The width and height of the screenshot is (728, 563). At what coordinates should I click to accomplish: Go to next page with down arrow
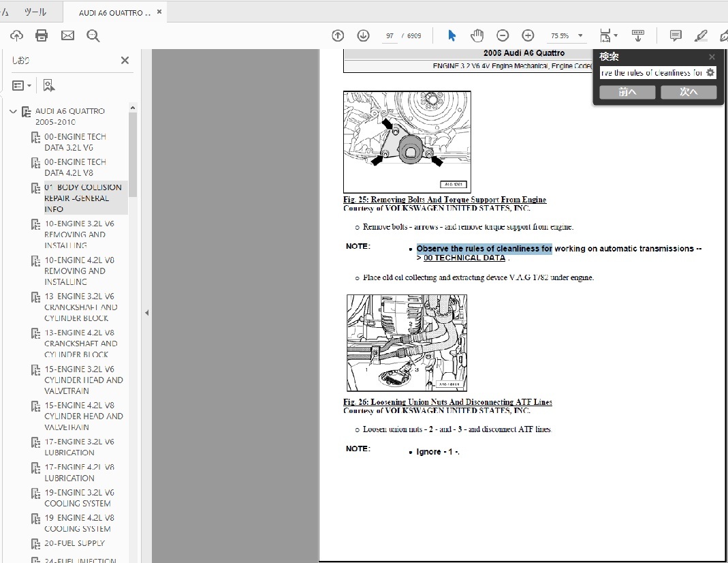363,35
